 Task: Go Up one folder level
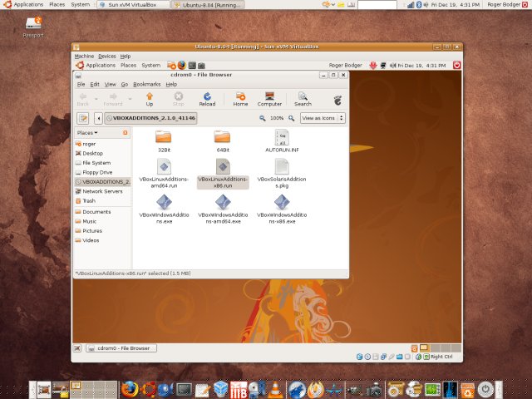(150, 100)
